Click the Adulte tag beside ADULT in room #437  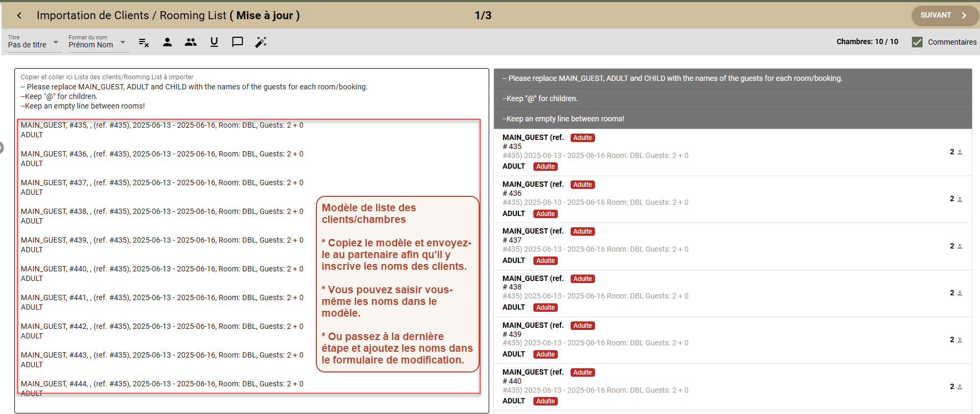[546, 261]
